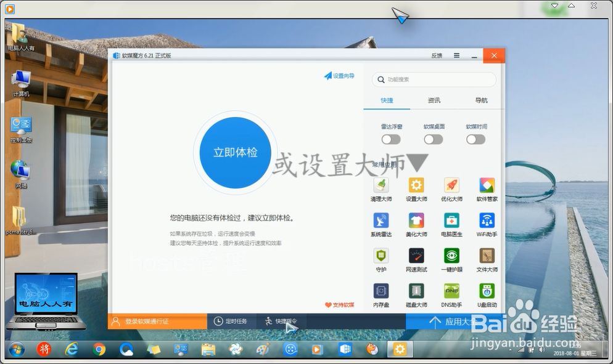Click 登录软媒通行证 login button
This screenshot has height=364, width=613.
pos(157,322)
